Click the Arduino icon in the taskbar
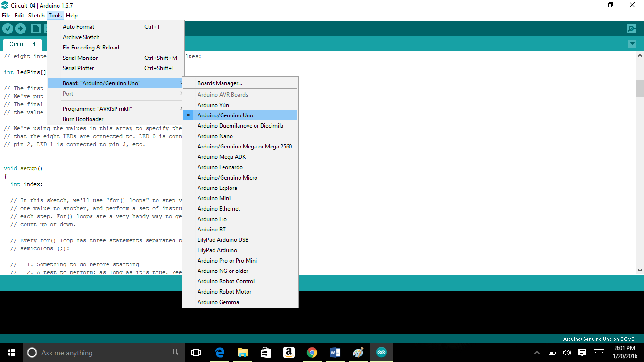The width and height of the screenshot is (644, 362). pos(380,352)
